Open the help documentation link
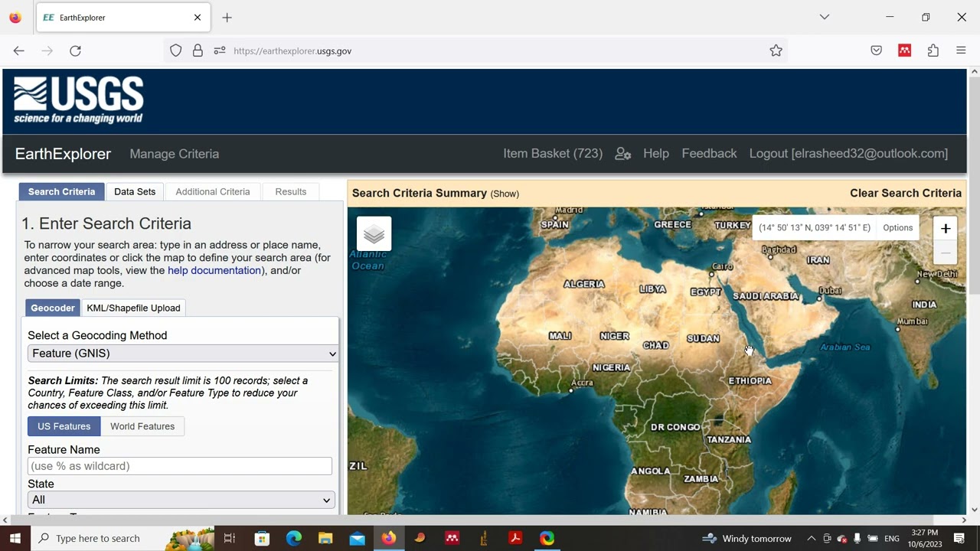 (x=214, y=270)
